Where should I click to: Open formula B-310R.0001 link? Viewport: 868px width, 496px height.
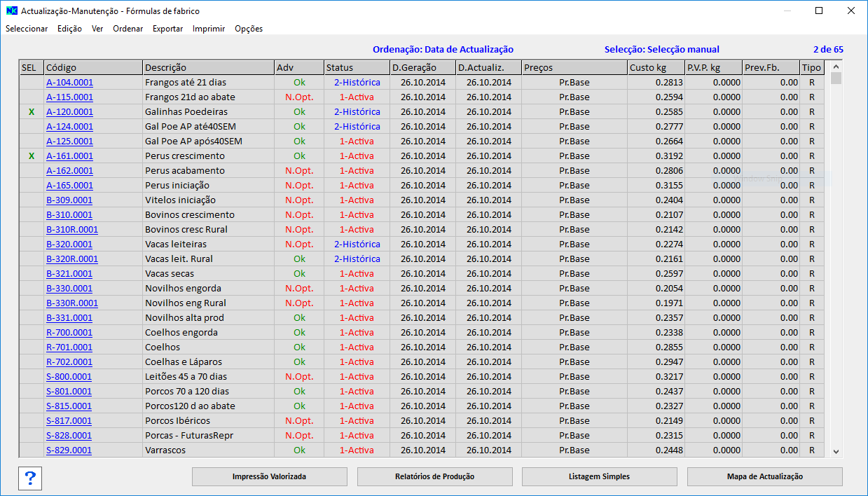72,230
